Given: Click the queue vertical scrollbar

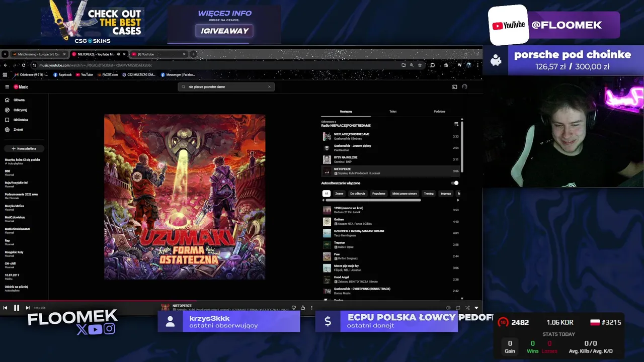Looking at the screenshot, I should (x=462, y=146).
